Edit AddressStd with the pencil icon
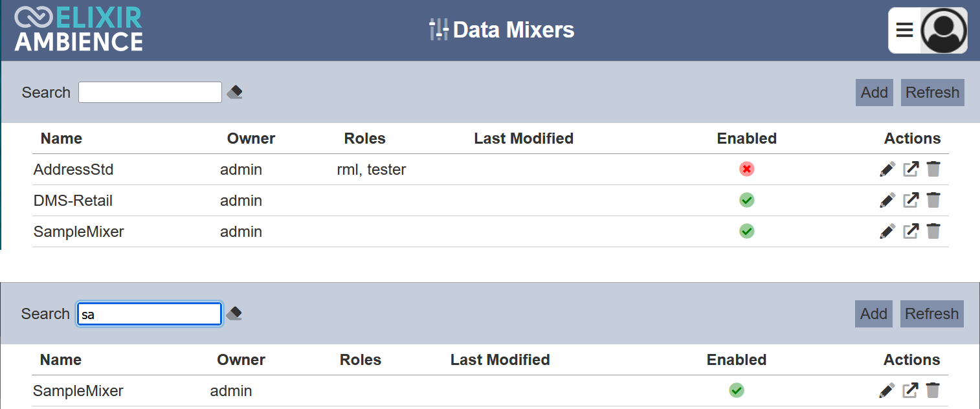Screen dimensions: 980x409 point(887,170)
